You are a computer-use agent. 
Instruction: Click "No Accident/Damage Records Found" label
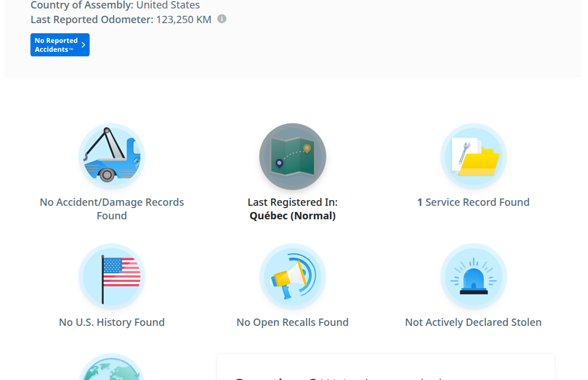click(x=112, y=209)
